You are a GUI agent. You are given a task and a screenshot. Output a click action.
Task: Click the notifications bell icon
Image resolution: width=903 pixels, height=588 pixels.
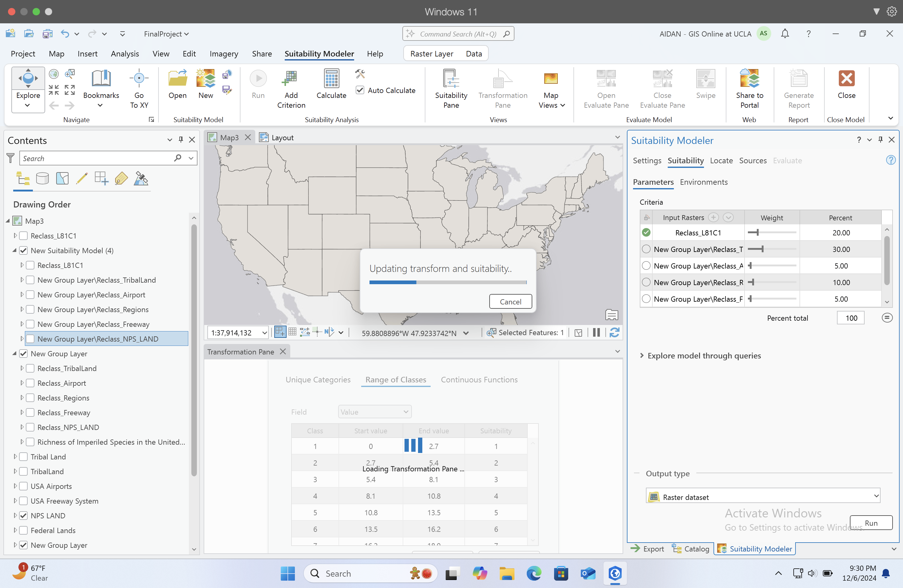pos(785,34)
